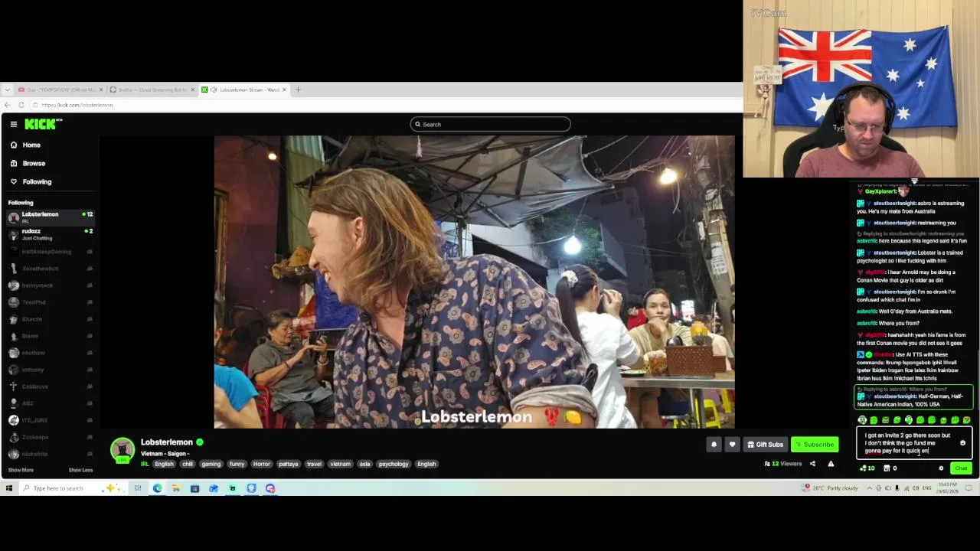Screen dimensions: 980x551
Task: Click the weather widget in taskbar
Action: tap(830, 488)
